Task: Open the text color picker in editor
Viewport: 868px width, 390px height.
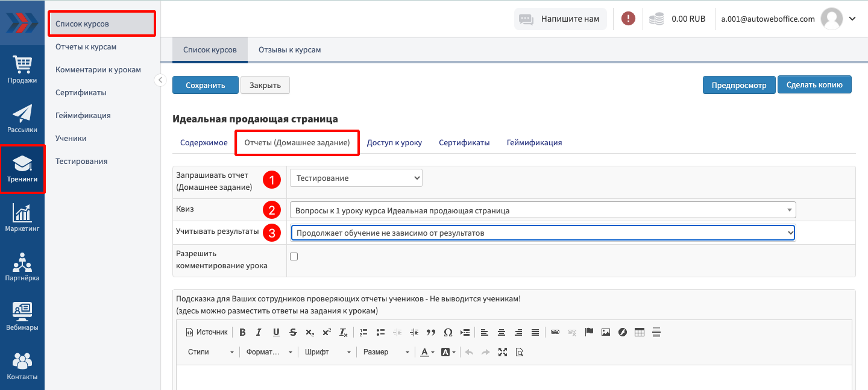Action: [x=427, y=352]
